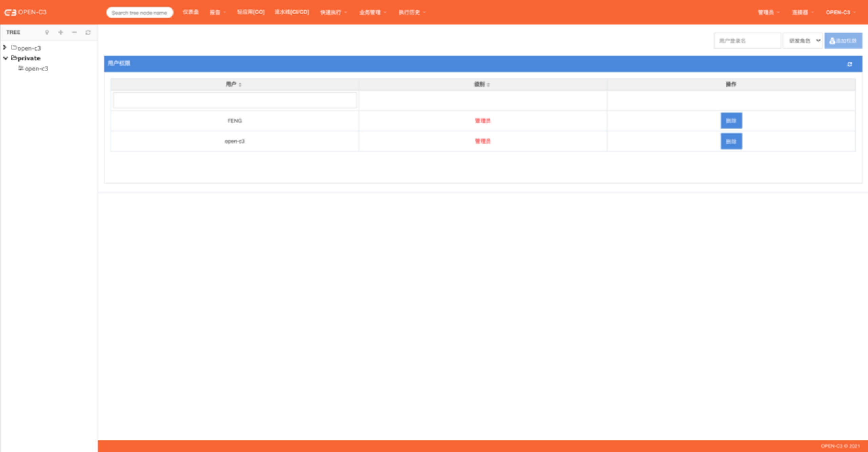
Task: Click the locate pin icon in TREE toolbar
Action: [47, 32]
